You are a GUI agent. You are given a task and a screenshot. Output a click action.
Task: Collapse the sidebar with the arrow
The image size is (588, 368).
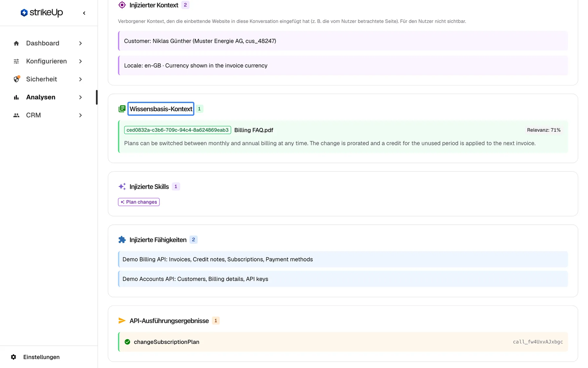click(x=84, y=13)
